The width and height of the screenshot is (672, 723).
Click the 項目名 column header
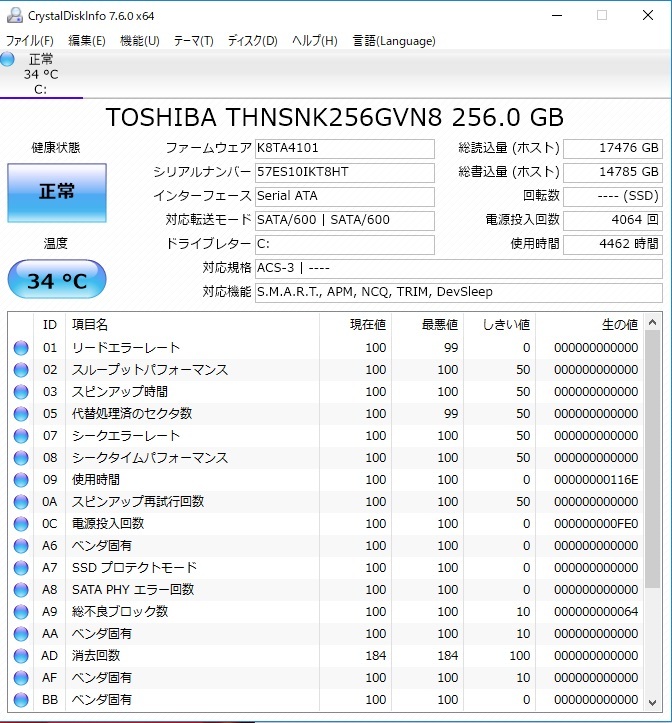click(x=192, y=325)
